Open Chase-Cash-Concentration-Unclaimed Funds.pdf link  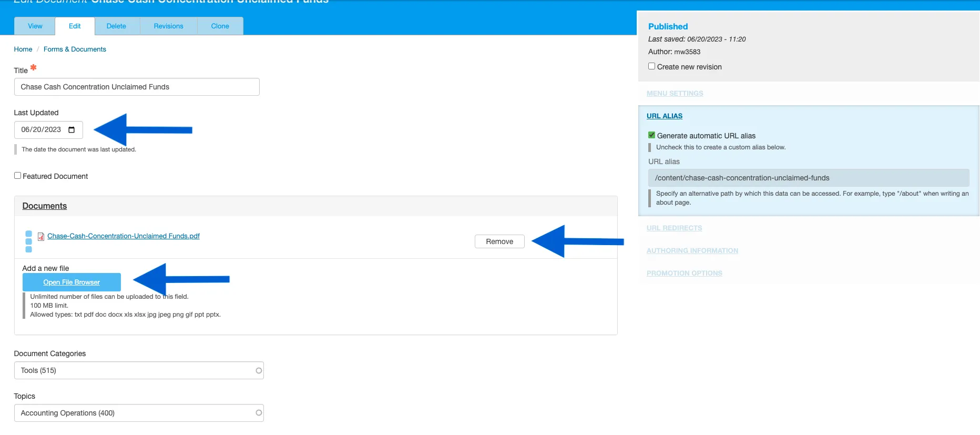(124, 236)
